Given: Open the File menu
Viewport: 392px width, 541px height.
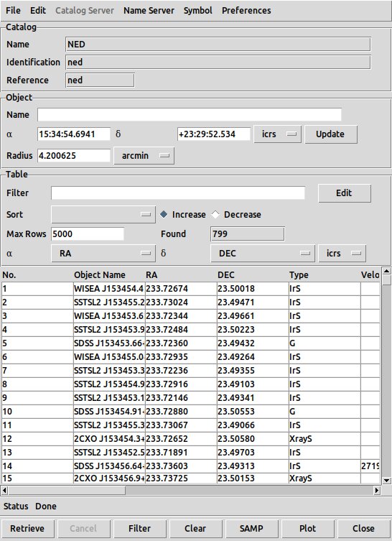Looking at the screenshot, I should (13, 10).
